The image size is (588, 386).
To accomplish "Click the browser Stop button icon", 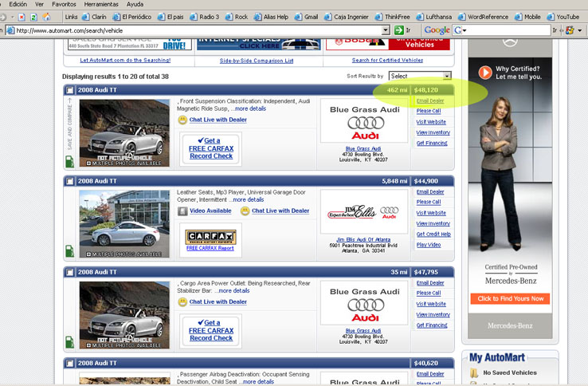I will pos(22,17).
